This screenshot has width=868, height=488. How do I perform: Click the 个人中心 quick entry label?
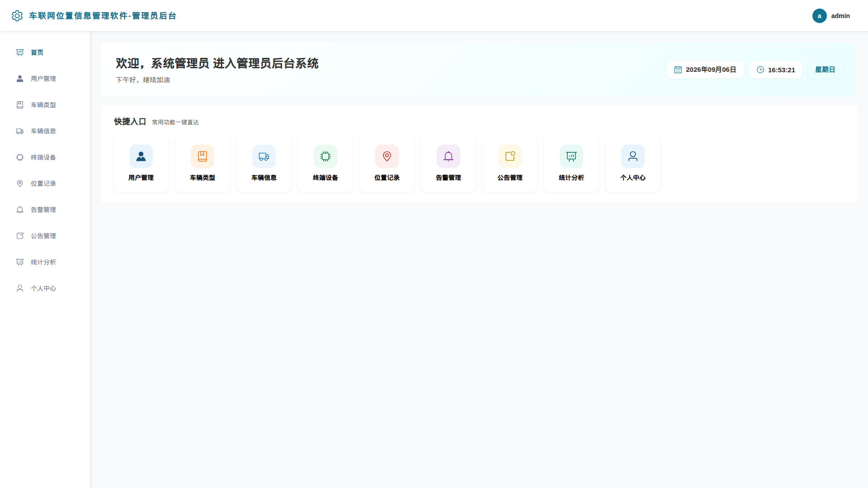(x=633, y=178)
